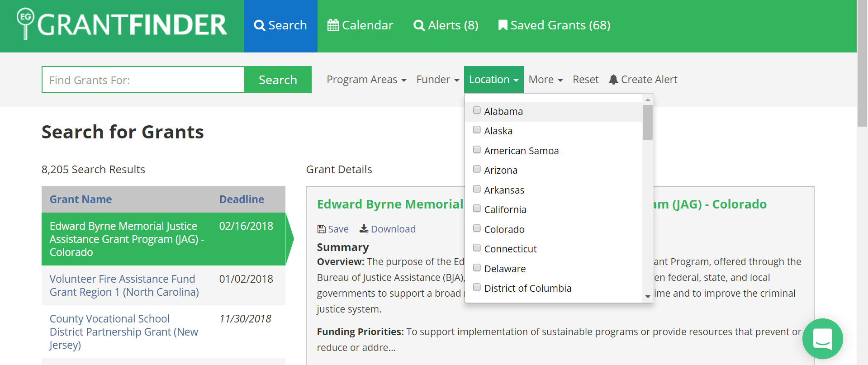
Task: Sort by the Deadline column header
Action: tap(242, 199)
